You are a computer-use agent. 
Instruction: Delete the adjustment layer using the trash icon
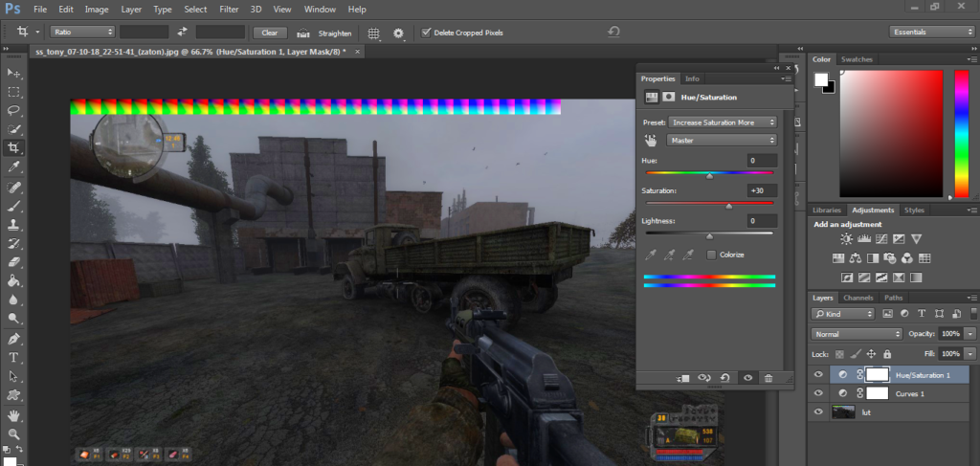tap(768, 378)
